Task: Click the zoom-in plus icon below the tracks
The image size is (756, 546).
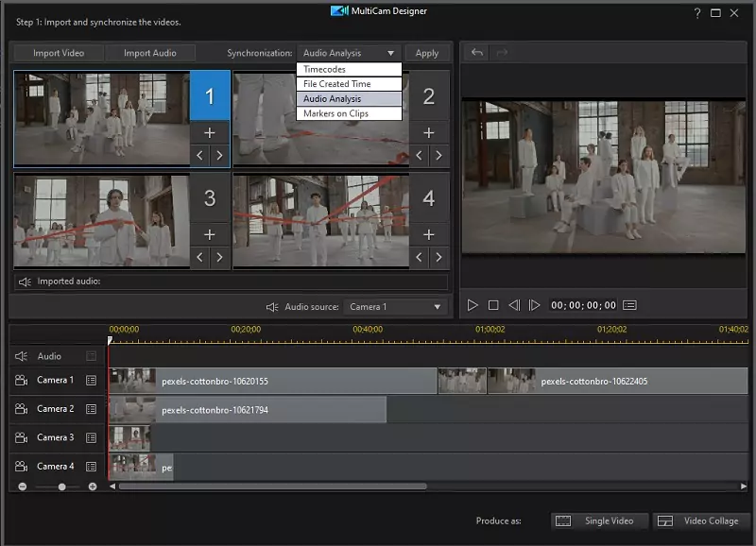Action: [x=93, y=486]
